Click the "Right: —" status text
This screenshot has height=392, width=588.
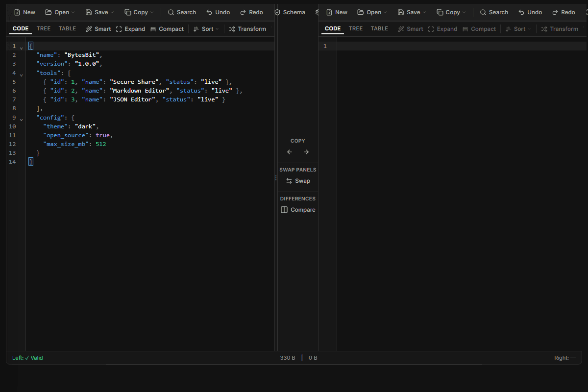565,358
